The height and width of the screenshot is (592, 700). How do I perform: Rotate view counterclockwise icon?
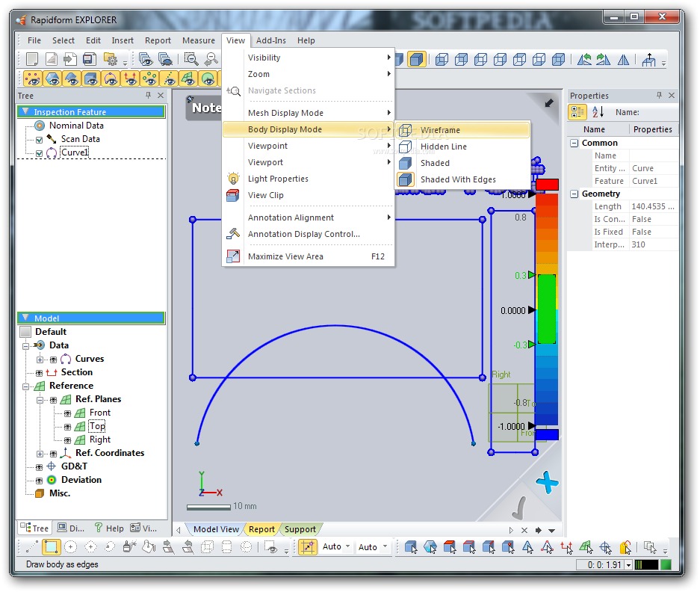pos(584,59)
